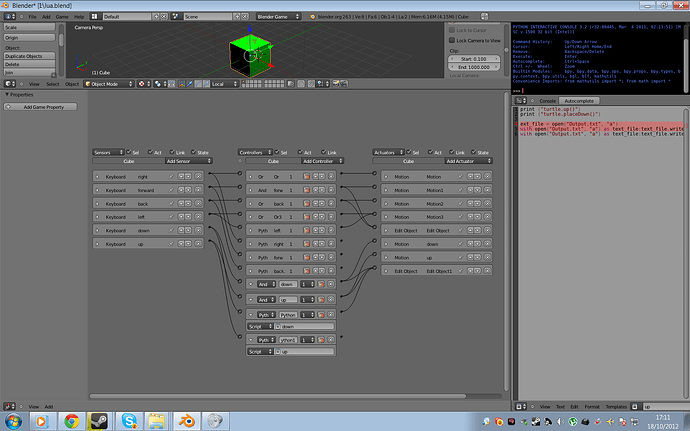The height and width of the screenshot is (431, 690).
Task: Open the text editor type selector
Action: (x=521, y=406)
